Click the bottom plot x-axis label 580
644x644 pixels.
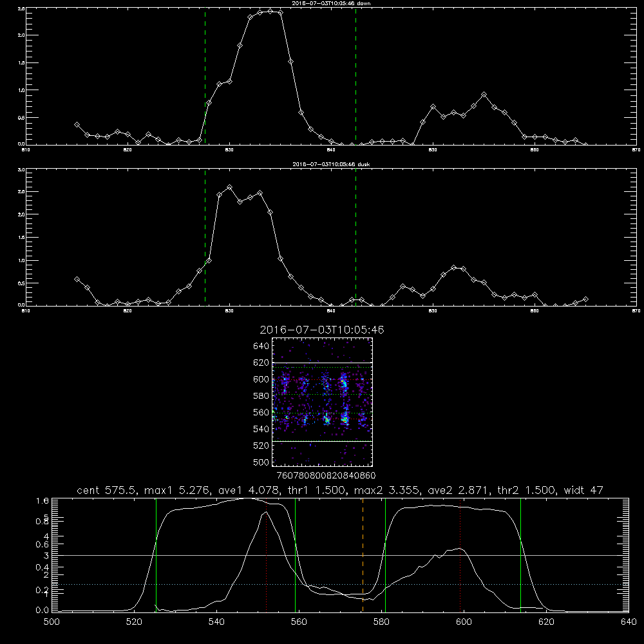tap(381, 622)
